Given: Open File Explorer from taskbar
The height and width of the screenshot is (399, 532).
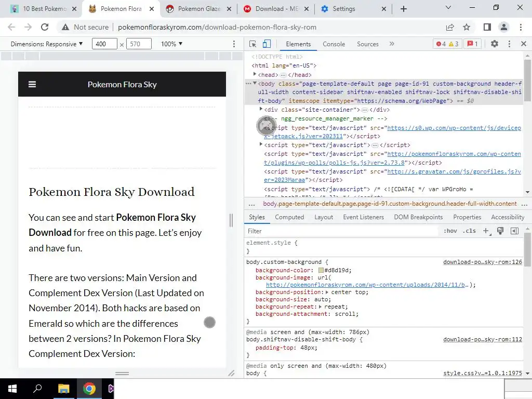Looking at the screenshot, I should click(63, 389).
